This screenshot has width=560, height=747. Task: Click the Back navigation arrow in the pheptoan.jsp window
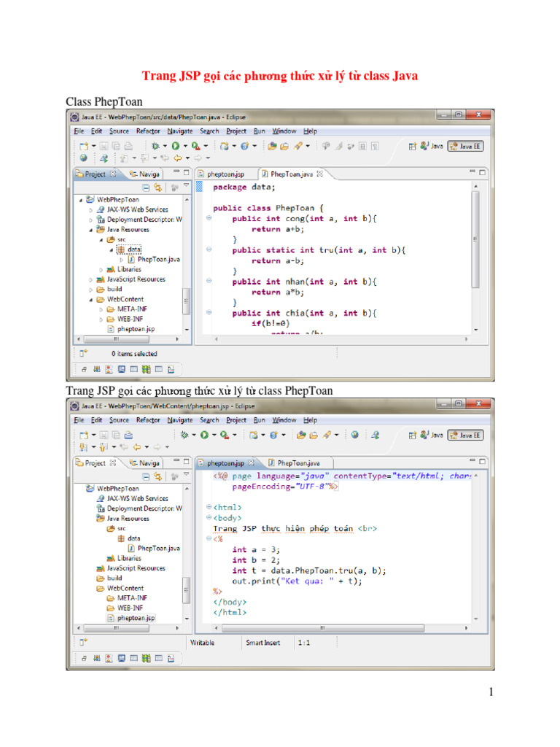coord(136,447)
